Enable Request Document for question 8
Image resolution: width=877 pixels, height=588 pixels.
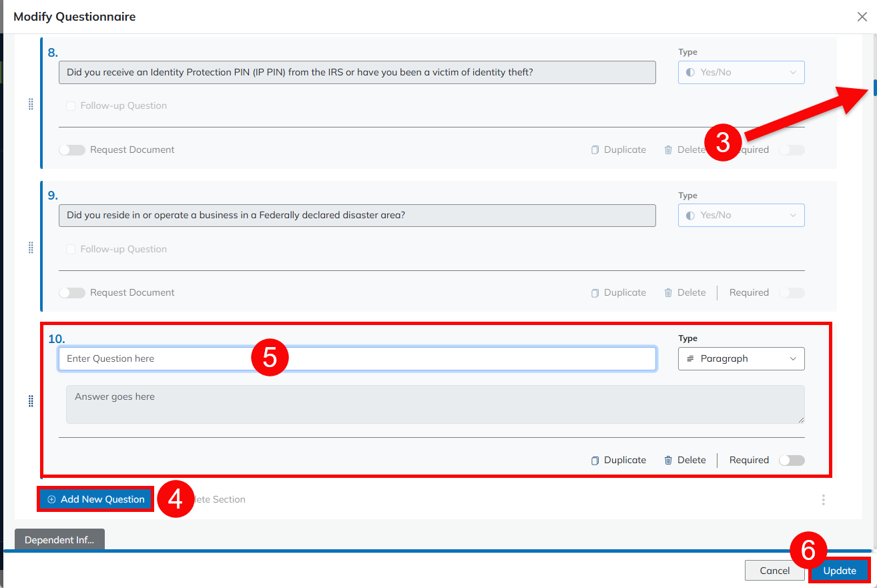point(72,150)
